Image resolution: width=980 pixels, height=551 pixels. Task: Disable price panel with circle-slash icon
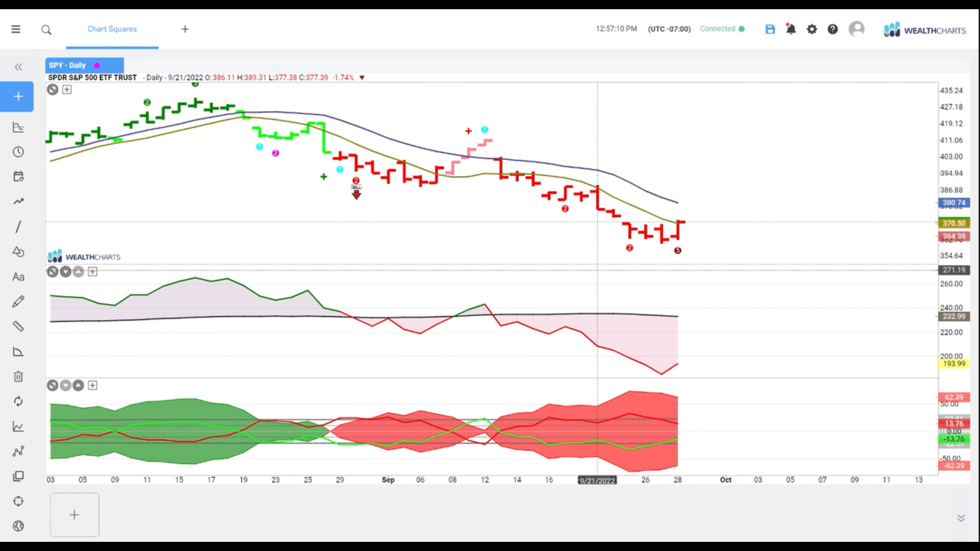point(53,90)
